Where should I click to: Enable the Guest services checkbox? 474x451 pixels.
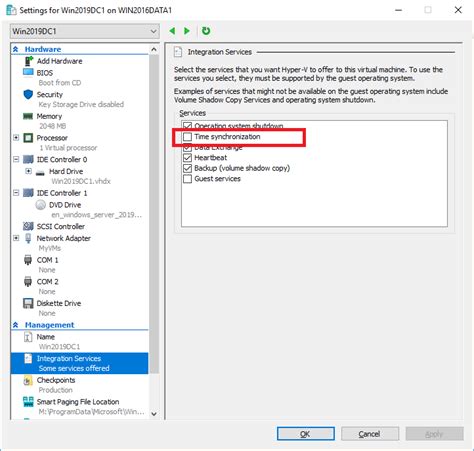(188, 179)
